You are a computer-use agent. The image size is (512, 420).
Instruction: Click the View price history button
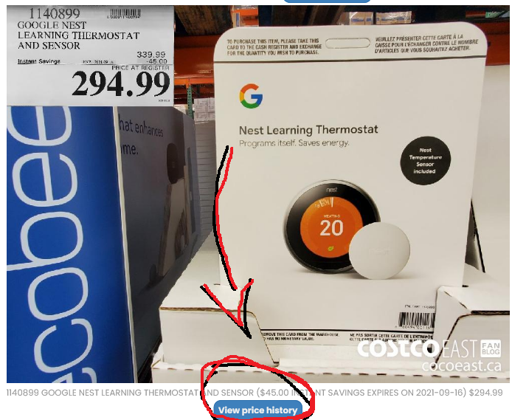(257, 410)
